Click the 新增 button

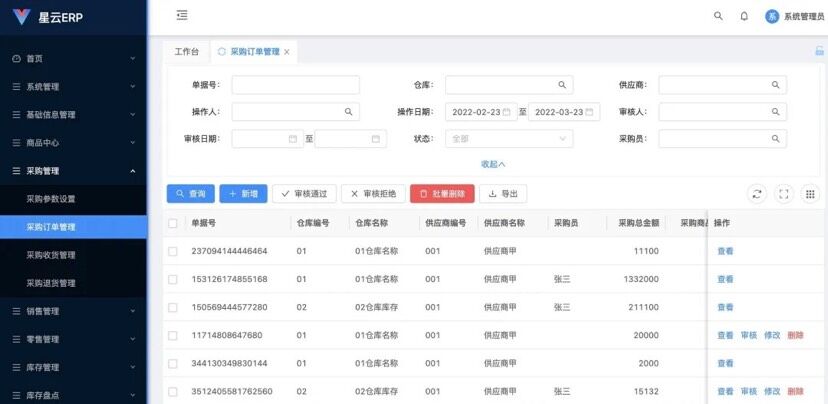243,194
